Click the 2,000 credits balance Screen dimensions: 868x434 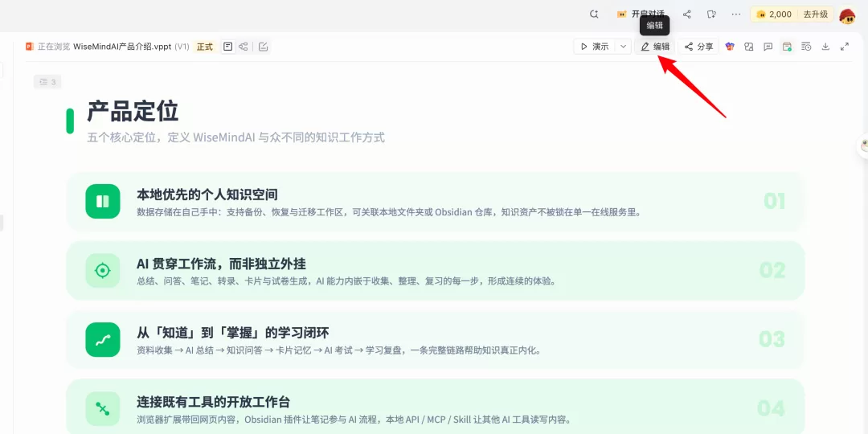tap(774, 14)
